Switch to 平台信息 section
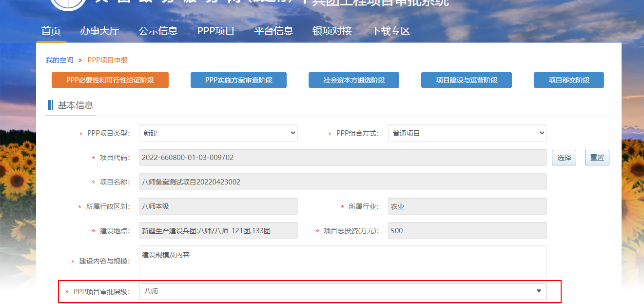Viewport: 644px width, 304px height. 273,31
